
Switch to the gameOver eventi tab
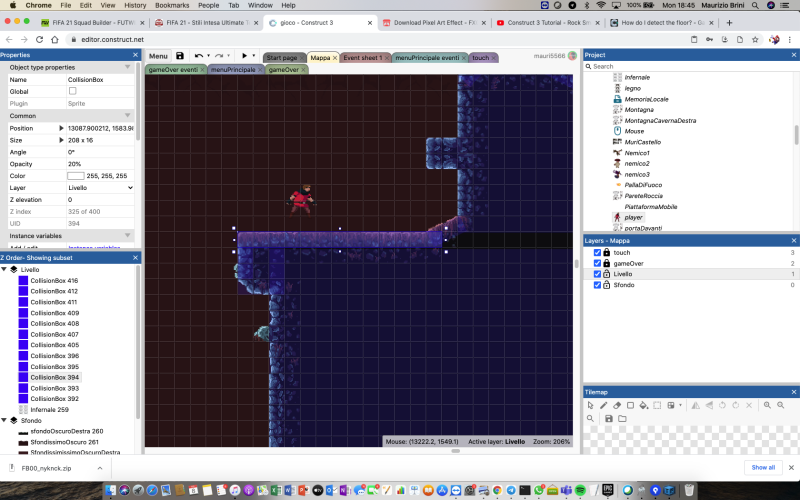pos(173,69)
